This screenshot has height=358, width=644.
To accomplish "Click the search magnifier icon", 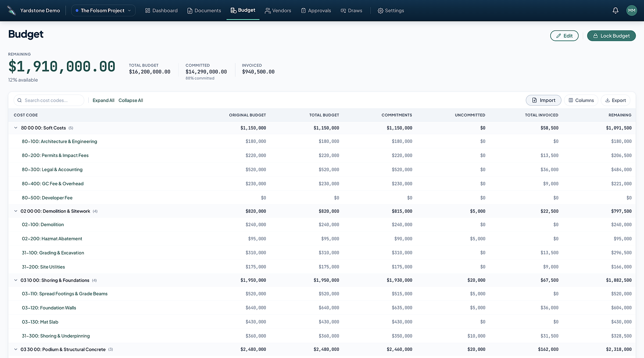I will tap(20, 100).
